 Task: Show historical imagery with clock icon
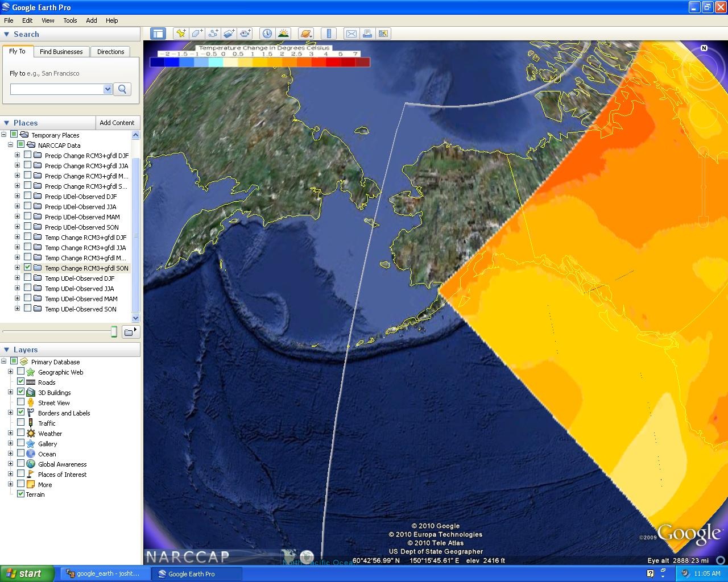(x=267, y=34)
